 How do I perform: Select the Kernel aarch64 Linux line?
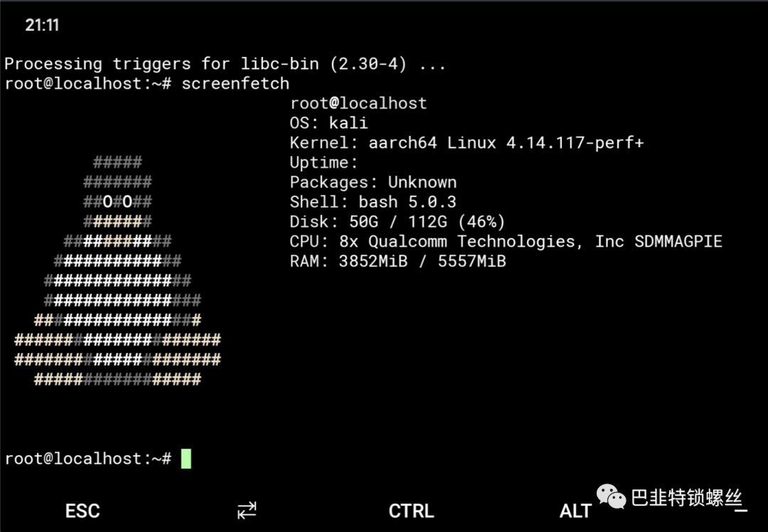[466, 143]
